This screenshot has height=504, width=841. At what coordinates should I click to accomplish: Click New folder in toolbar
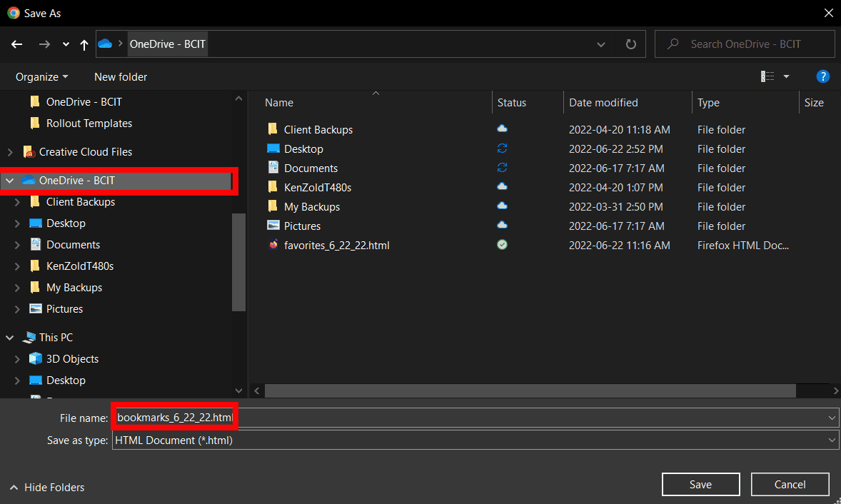coord(121,76)
